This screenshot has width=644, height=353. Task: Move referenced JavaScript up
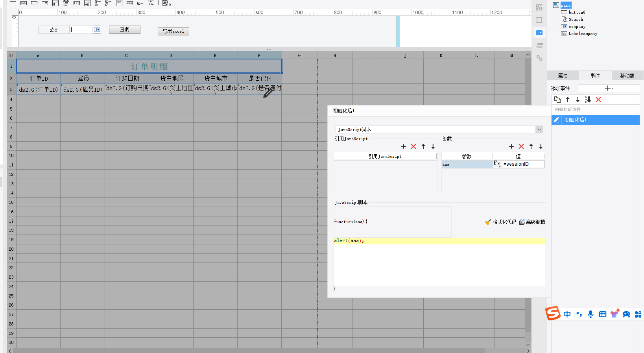(x=423, y=146)
